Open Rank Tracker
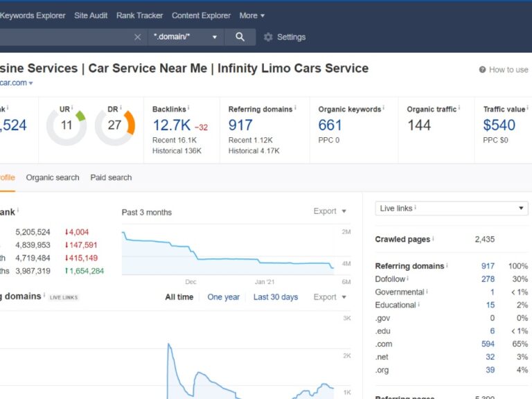The width and height of the screenshot is (532, 399). [139, 16]
